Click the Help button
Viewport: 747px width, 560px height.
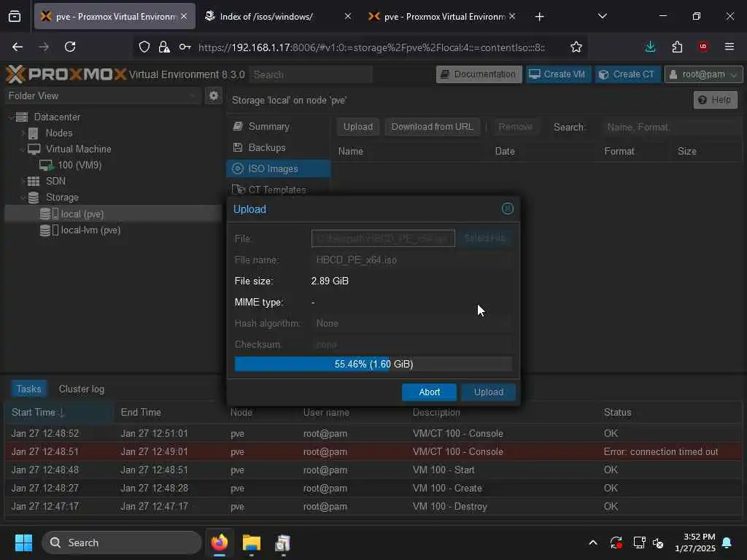[x=715, y=100]
